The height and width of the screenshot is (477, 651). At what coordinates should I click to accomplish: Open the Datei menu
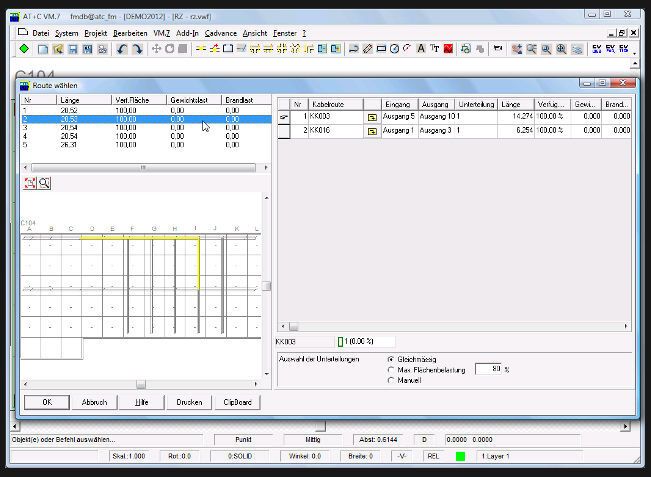pyautogui.click(x=40, y=33)
